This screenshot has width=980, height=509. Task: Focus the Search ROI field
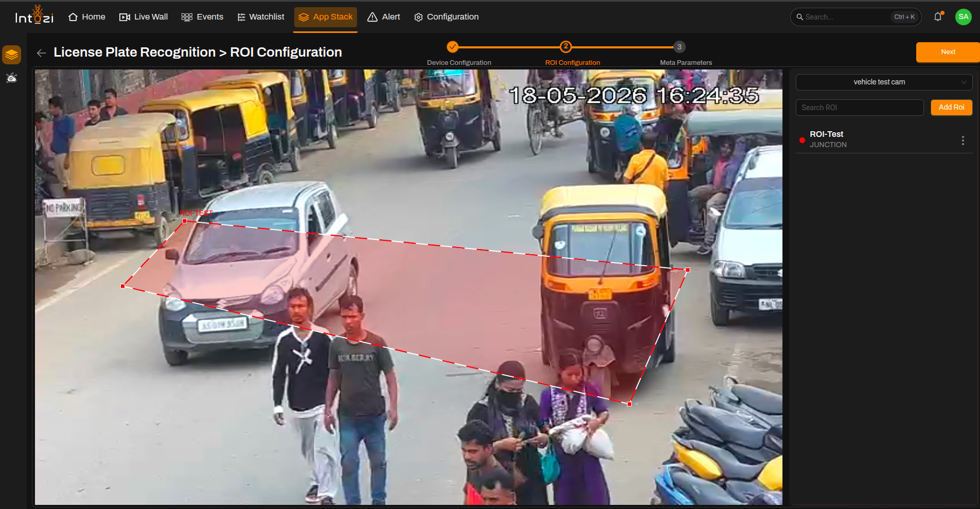(860, 108)
